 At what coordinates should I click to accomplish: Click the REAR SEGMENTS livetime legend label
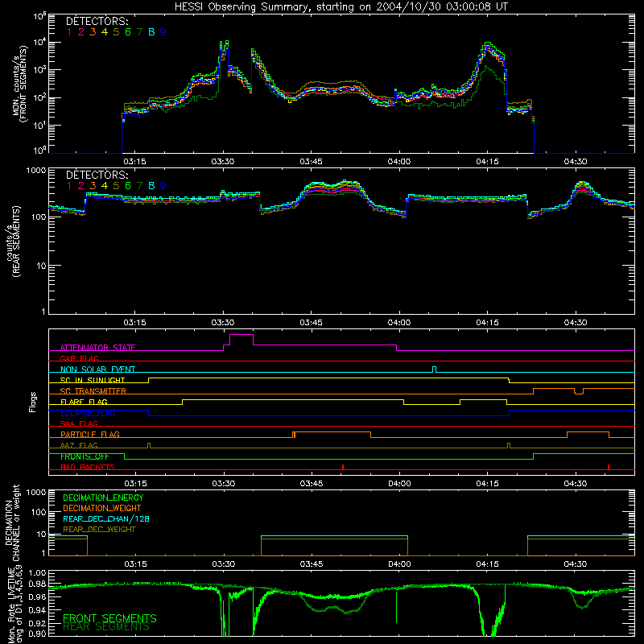coord(106,627)
